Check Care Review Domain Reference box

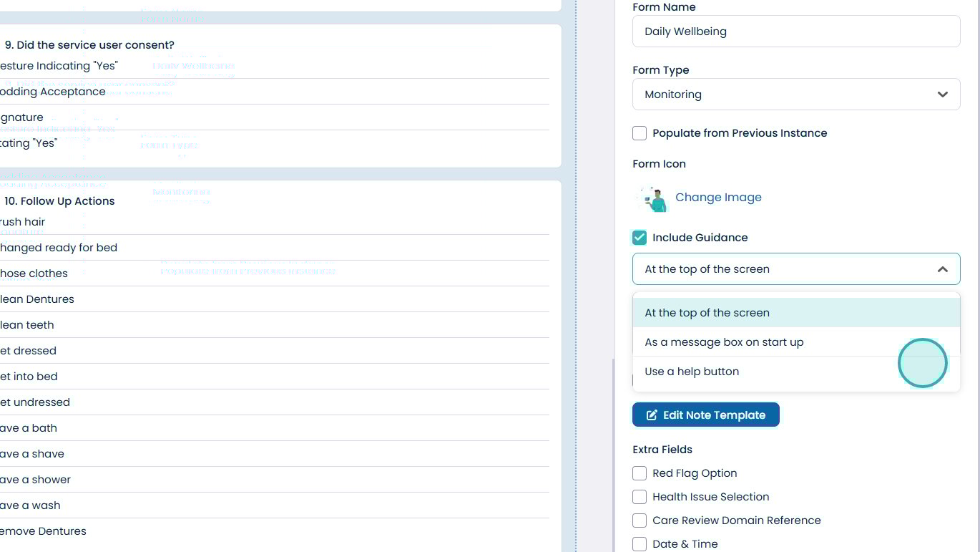(x=640, y=520)
